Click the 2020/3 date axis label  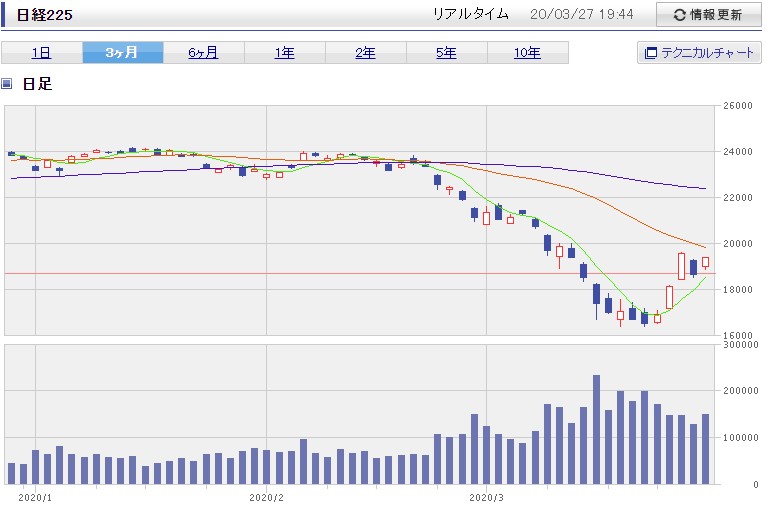click(x=486, y=498)
